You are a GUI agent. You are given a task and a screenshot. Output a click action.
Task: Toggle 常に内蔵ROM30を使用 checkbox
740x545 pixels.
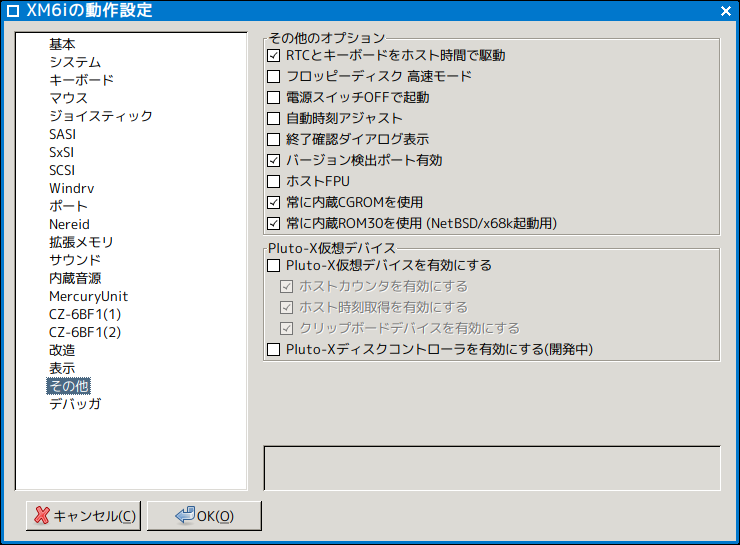pyautogui.click(x=274, y=223)
